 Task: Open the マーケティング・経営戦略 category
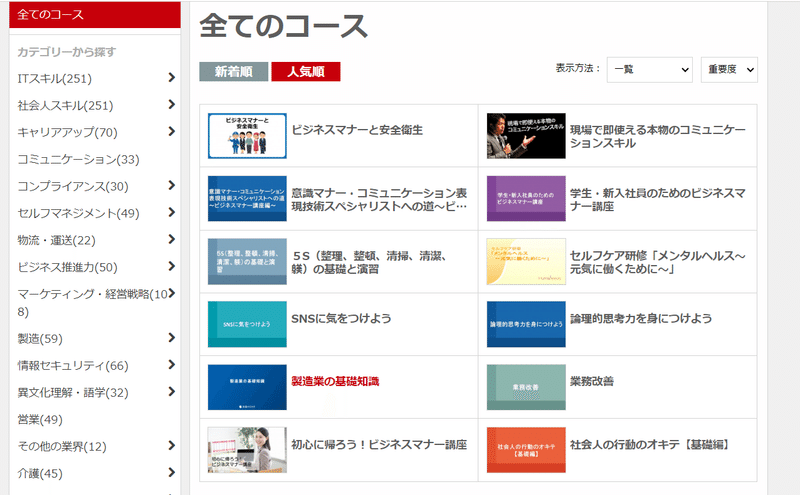point(92,303)
